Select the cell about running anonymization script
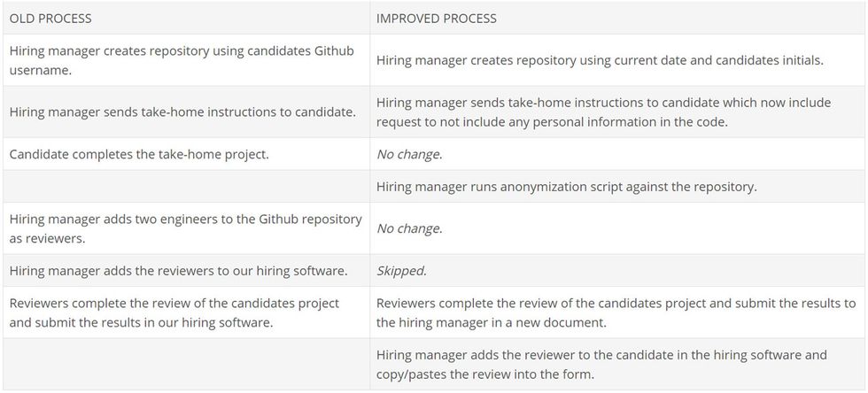 (x=566, y=187)
